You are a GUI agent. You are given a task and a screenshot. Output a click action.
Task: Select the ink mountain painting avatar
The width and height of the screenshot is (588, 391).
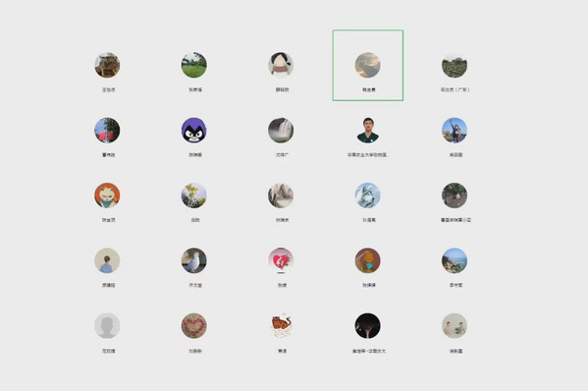point(281,195)
